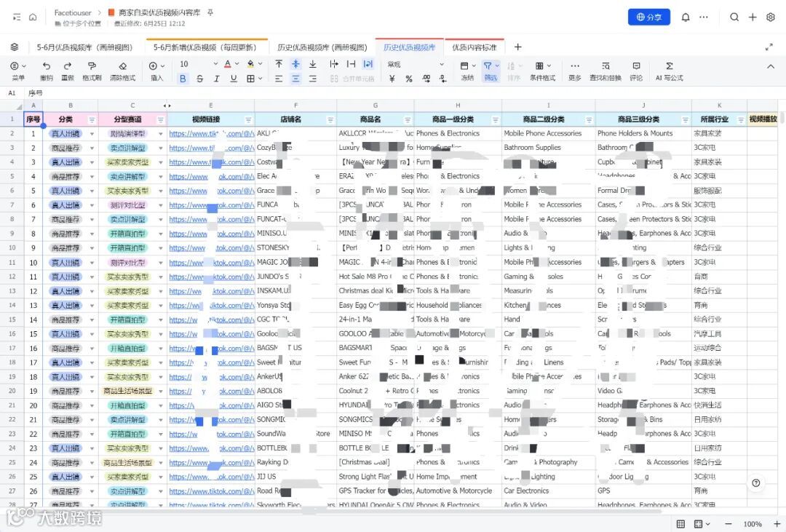
Task: Open the menu (菜单) dropdown
Action: point(18,71)
